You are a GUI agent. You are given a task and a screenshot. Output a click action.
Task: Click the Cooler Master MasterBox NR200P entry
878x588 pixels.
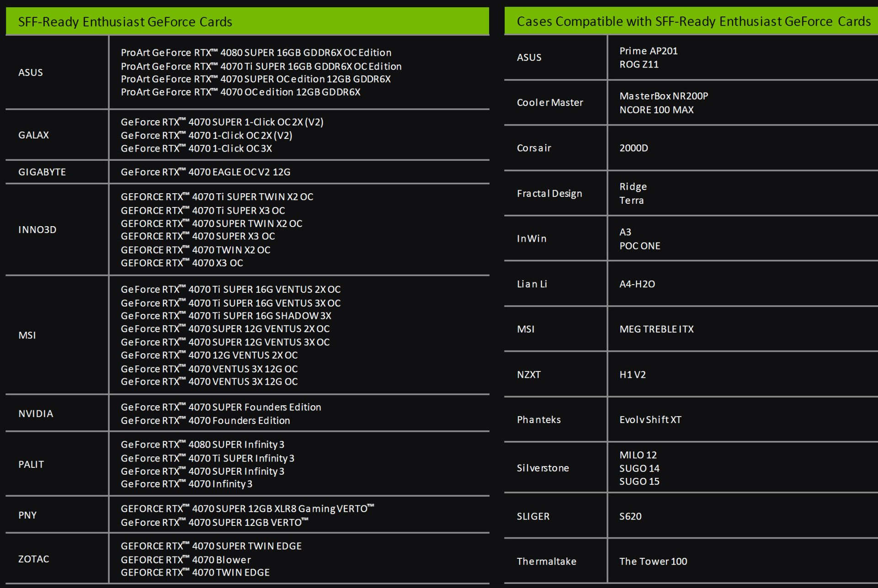click(663, 96)
